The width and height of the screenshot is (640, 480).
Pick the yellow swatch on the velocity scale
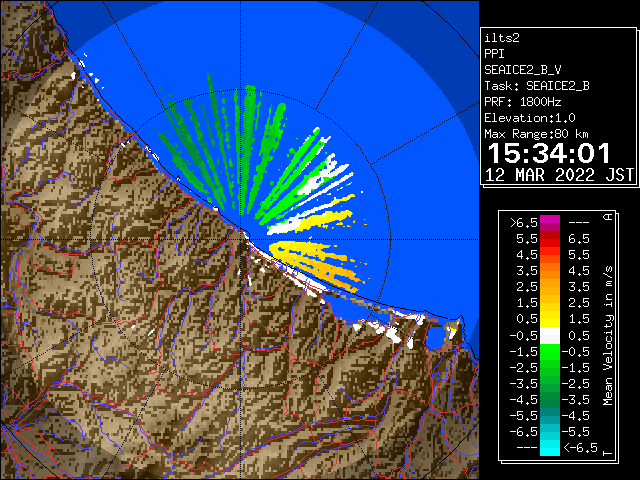point(550,319)
